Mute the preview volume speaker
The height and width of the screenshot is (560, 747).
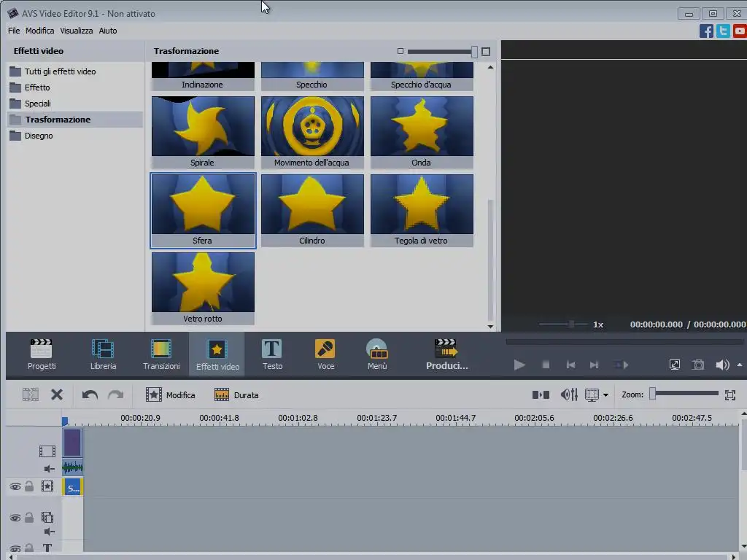pos(722,365)
